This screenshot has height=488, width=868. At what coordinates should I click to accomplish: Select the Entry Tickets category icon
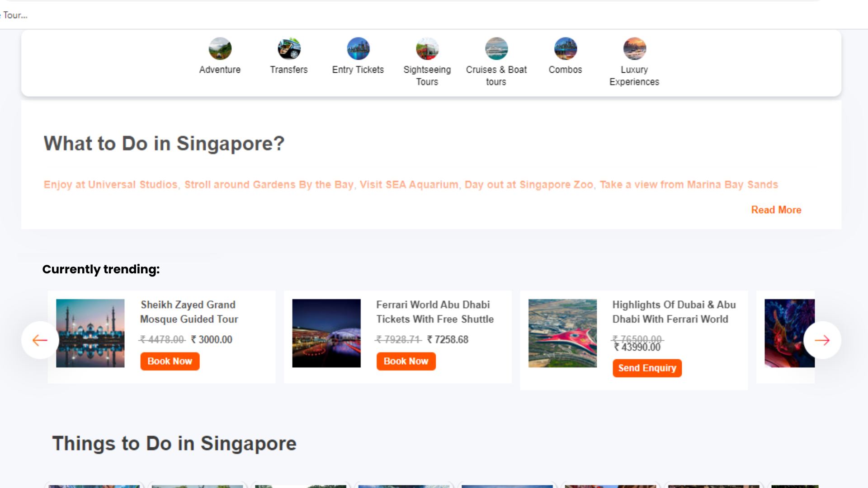click(x=358, y=49)
